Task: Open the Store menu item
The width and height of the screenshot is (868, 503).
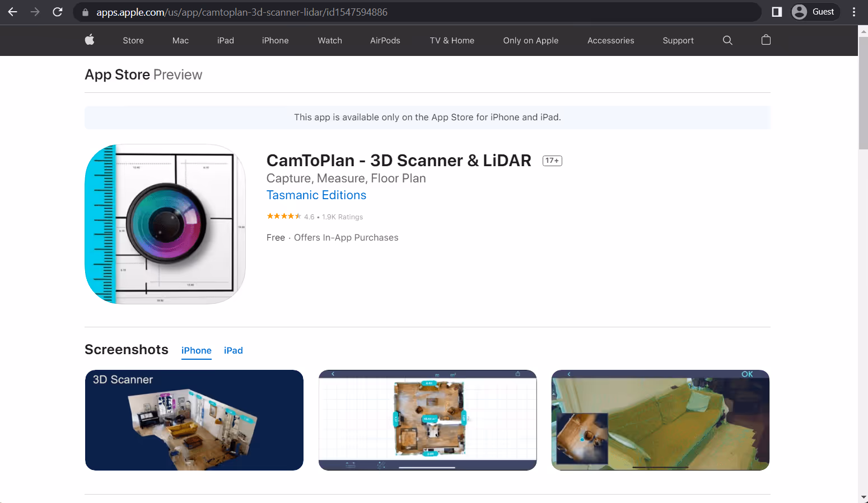Action: (133, 40)
